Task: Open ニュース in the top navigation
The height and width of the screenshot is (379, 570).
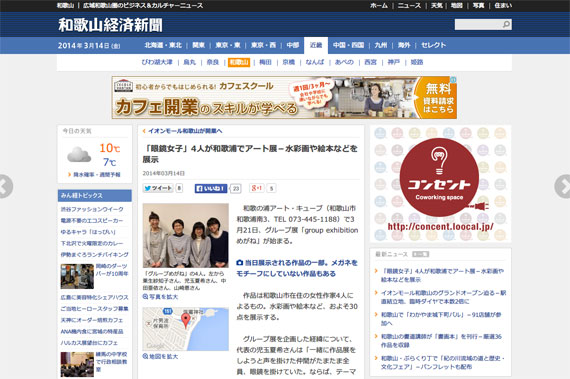Action: (409, 5)
